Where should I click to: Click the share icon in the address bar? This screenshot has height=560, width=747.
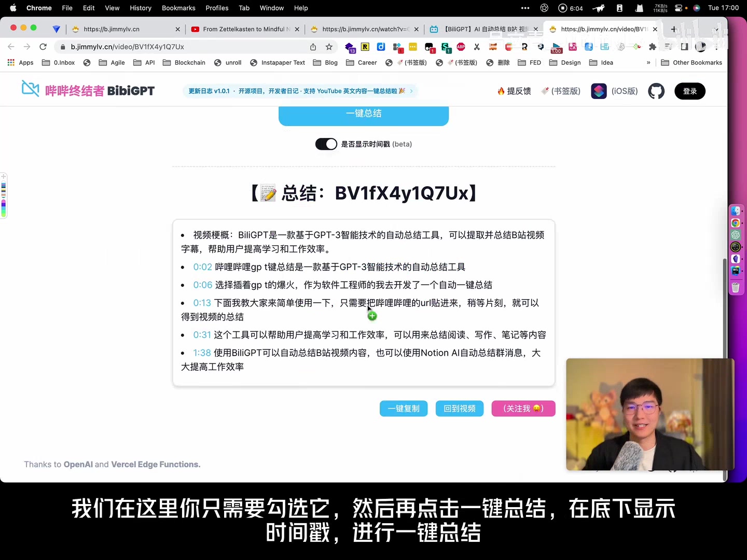tap(313, 47)
